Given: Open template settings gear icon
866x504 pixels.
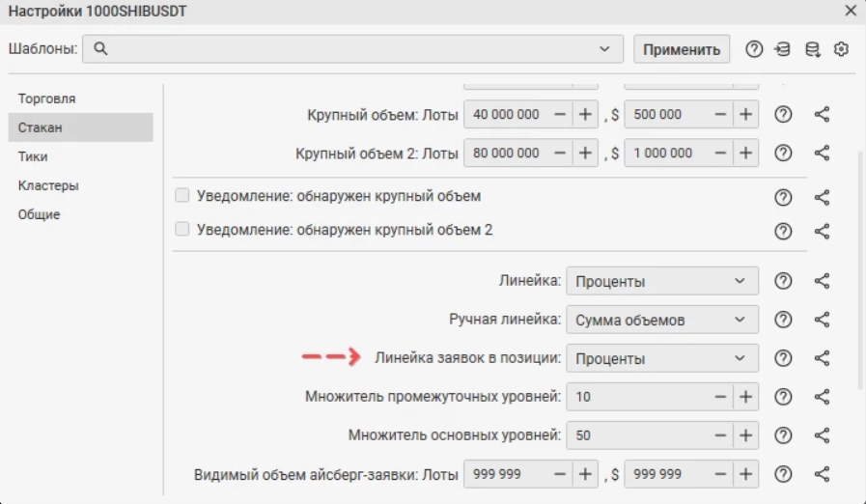Looking at the screenshot, I should click(x=841, y=49).
